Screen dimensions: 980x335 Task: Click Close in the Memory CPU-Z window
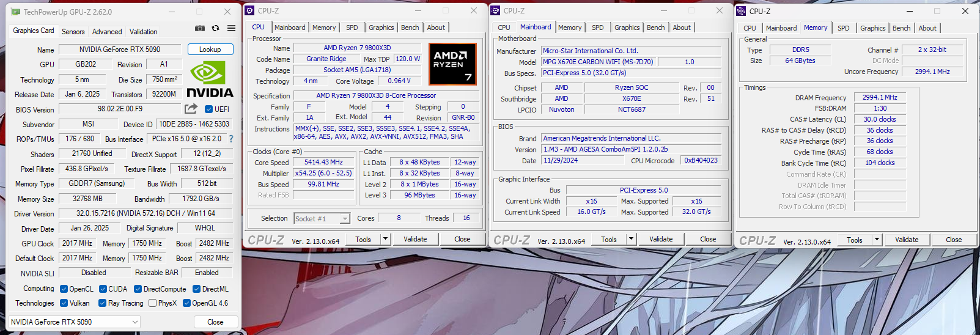pyautogui.click(x=954, y=240)
